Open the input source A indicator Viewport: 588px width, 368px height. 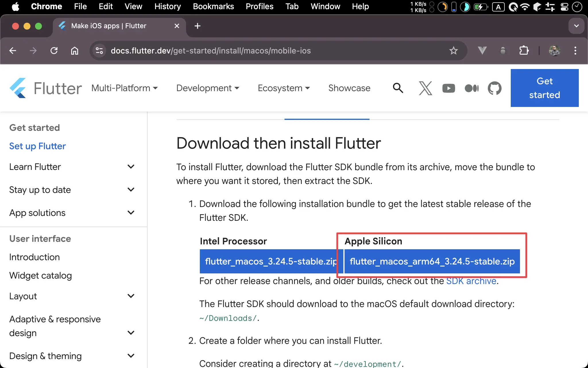pos(498,7)
